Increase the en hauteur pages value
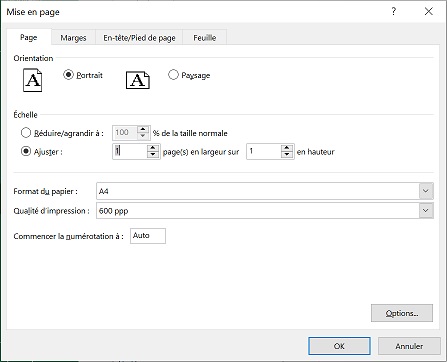The image size is (447, 362). click(x=287, y=148)
